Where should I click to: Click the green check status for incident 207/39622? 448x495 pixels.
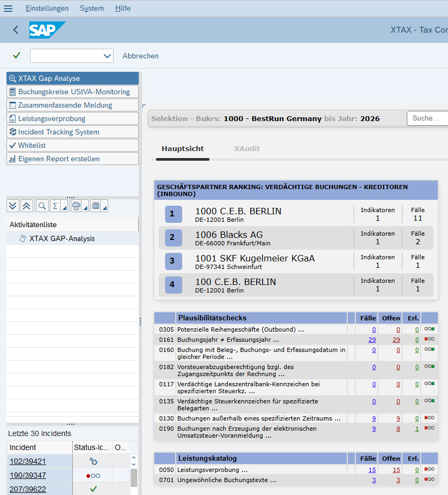coord(93,489)
